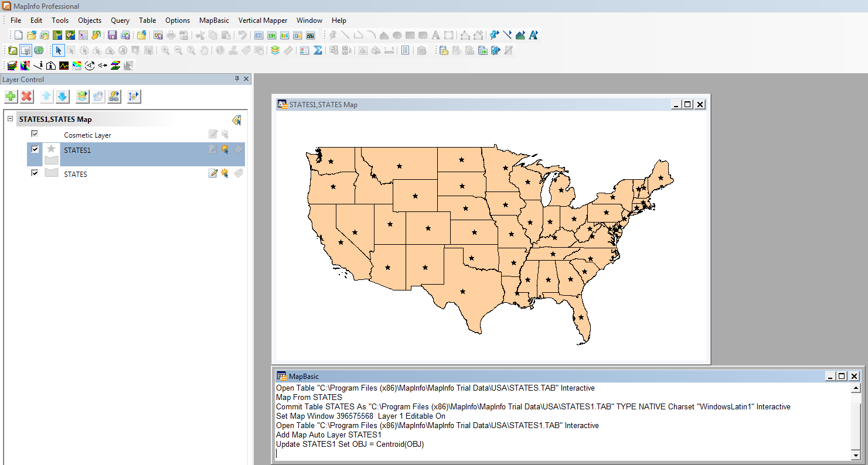Click the Add Layers green plus button

point(11,97)
